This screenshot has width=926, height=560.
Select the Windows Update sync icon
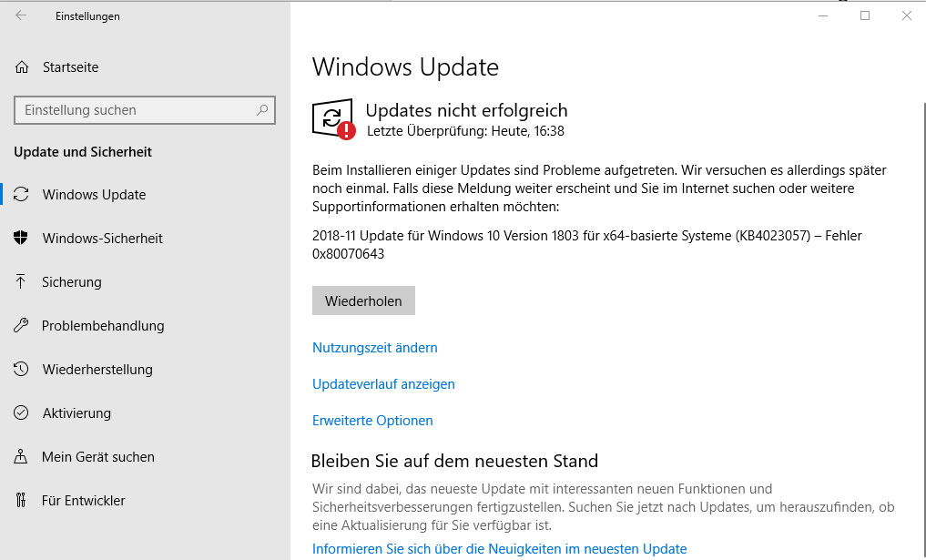click(21, 194)
